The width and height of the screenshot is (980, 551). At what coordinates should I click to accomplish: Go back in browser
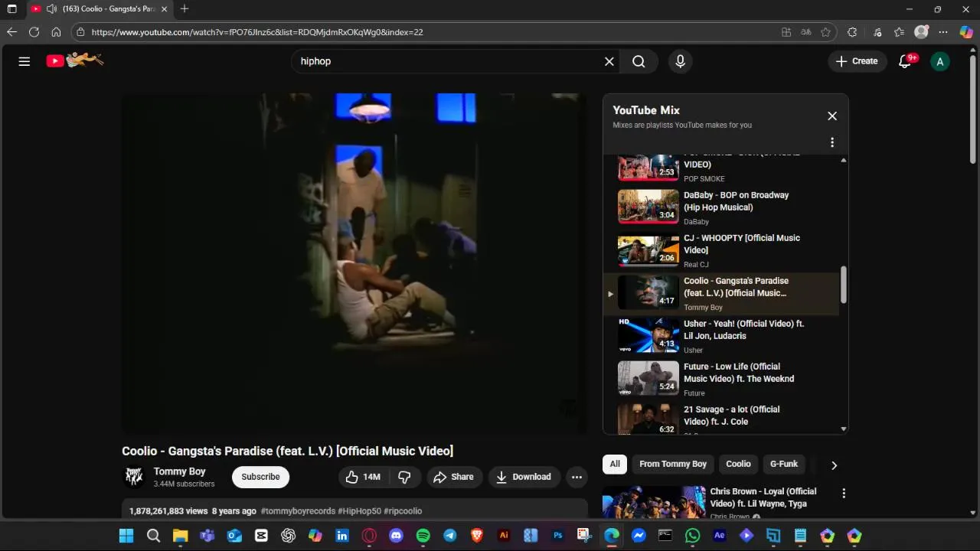[x=11, y=32]
